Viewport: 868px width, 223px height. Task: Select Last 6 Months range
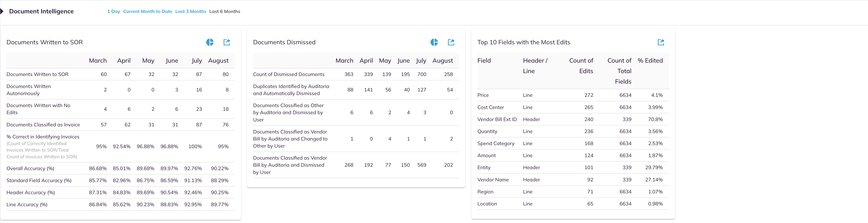point(225,11)
